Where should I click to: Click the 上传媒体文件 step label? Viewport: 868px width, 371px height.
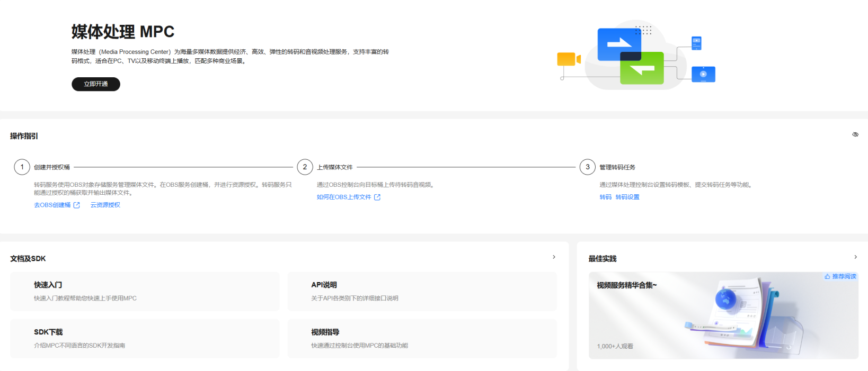click(x=335, y=167)
